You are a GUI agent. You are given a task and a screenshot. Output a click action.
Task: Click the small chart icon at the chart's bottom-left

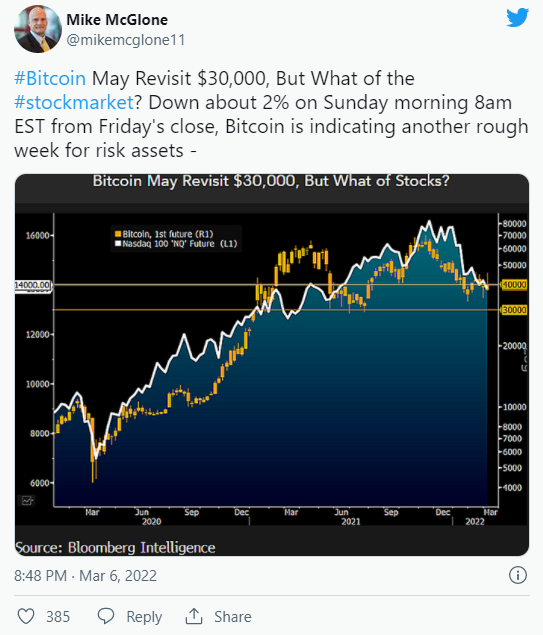point(27,501)
